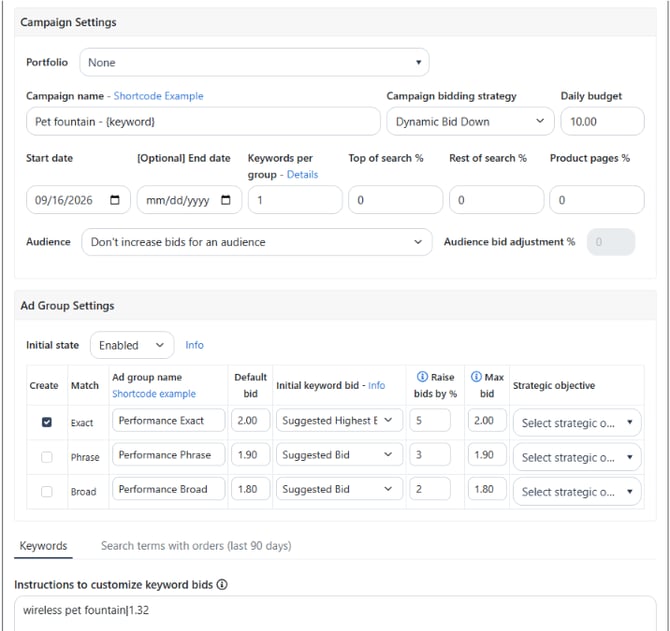Image resolution: width=670 pixels, height=631 pixels.
Task: Switch to Search terms with orders tab
Action: pyautogui.click(x=196, y=546)
